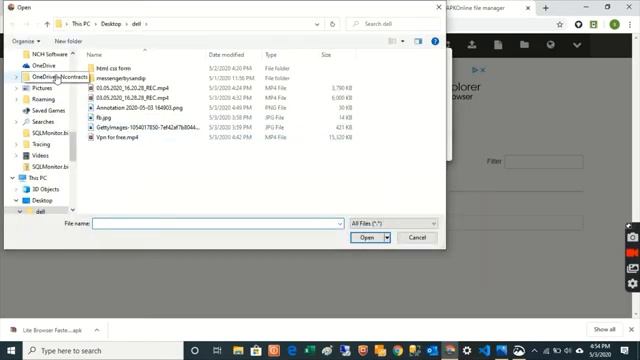Click the upload icon in APKOnline toolbar
Image resolution: width=640 pixels, height=360 pixels.
click(x=472, y=45)
